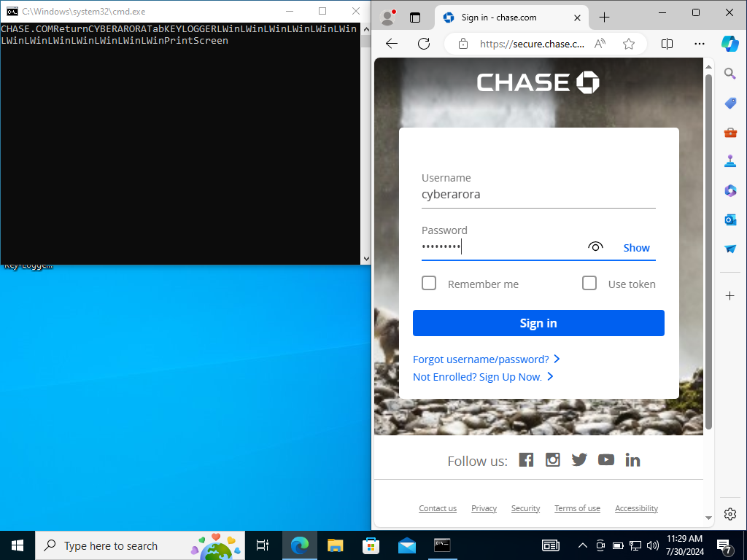
Task: Select the Sign in - chase.com tab
Action: pos(511,17)
